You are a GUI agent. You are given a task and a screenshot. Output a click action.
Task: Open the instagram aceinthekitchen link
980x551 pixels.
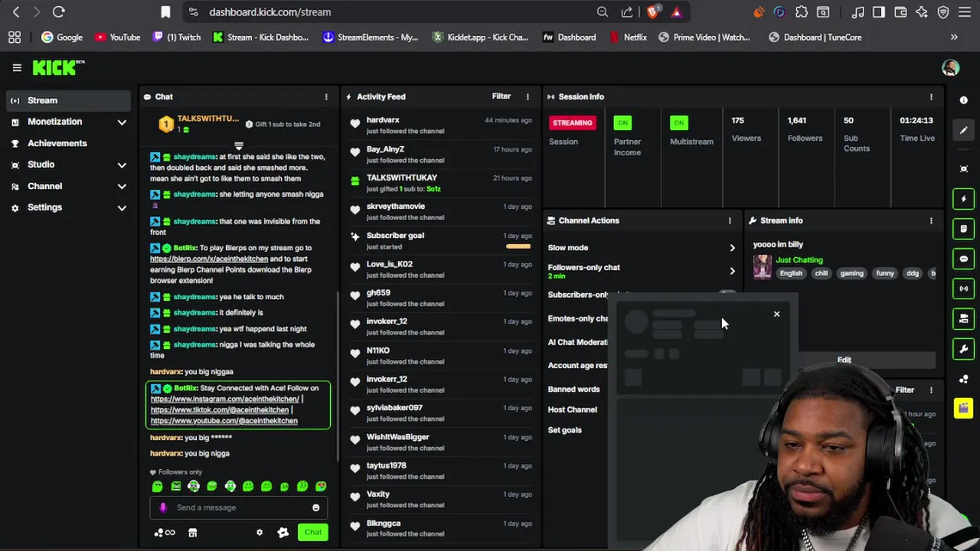coord(225,399)
